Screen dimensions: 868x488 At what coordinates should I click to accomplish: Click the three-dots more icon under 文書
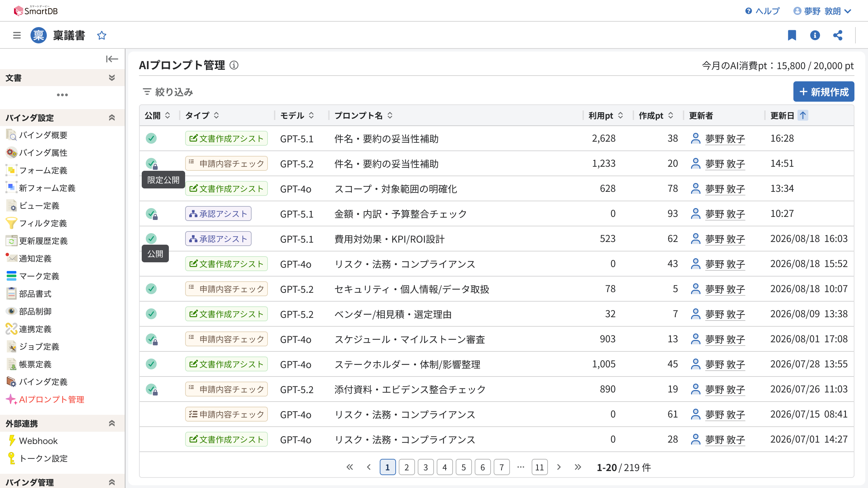point(62,95)
